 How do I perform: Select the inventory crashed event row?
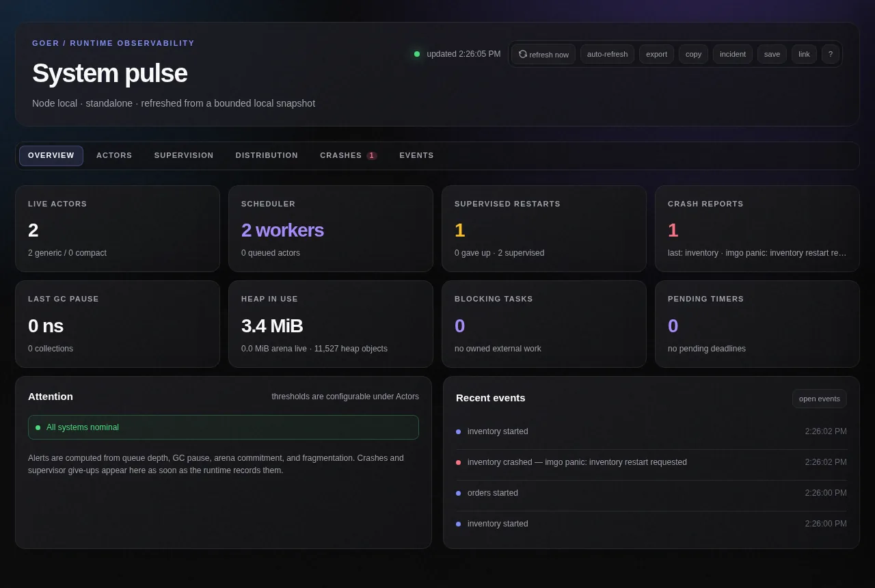(x=651, y=462)
